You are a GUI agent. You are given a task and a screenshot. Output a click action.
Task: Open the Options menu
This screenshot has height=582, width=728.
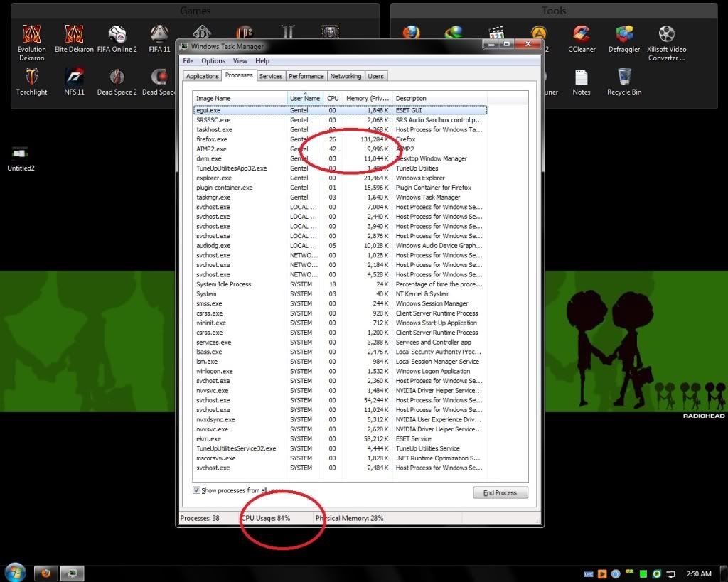[x=213, y=61]
